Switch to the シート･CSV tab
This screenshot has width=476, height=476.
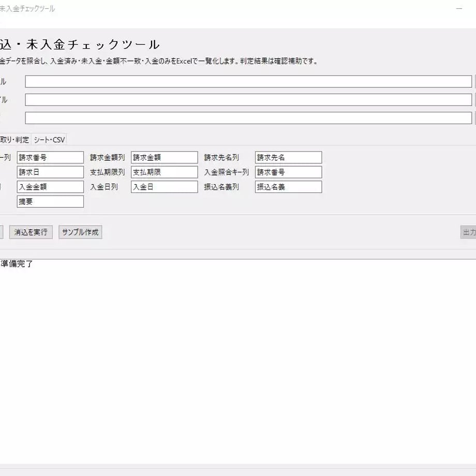pyautogui.click(x=49, y=140)
